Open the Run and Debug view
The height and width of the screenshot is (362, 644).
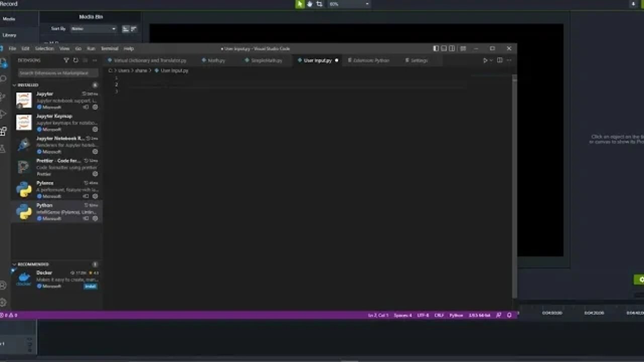tap(3, 114)
